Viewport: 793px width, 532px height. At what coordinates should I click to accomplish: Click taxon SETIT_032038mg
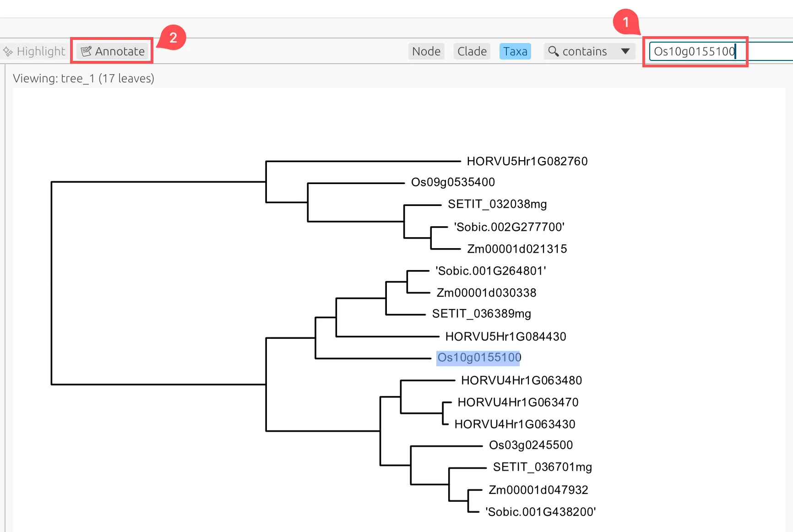click(x=497, y=204)
